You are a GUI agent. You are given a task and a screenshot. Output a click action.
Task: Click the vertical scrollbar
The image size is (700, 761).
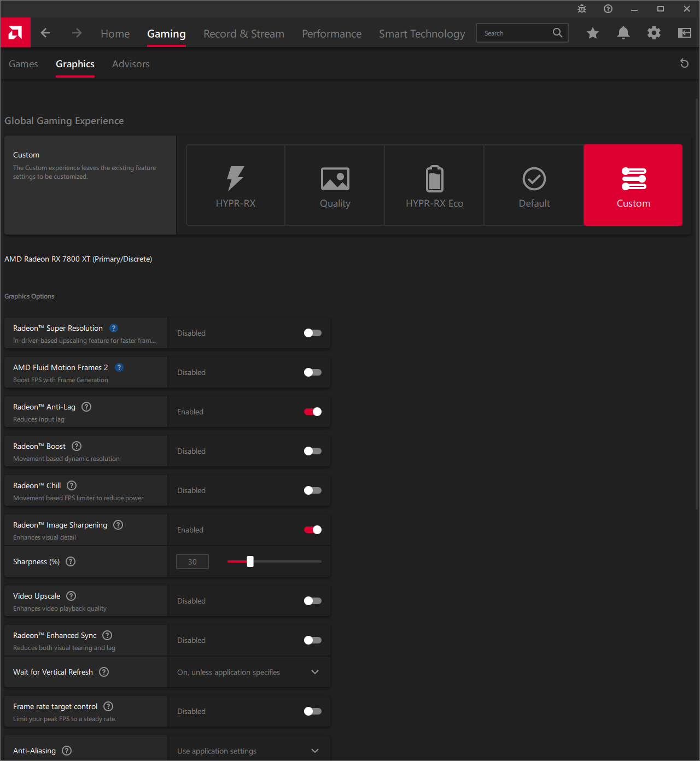click(x=696, y=303)
